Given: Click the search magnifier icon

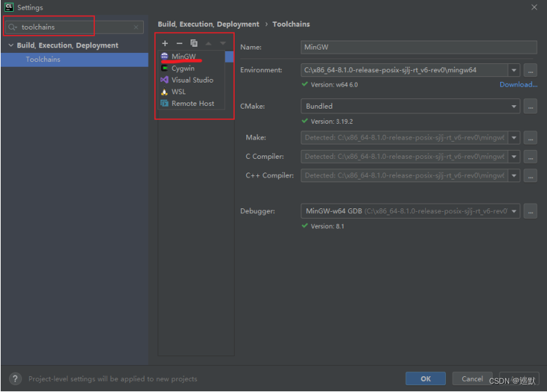Looking at the screenshot, I should pyautogui.click(x=12, y=28).
